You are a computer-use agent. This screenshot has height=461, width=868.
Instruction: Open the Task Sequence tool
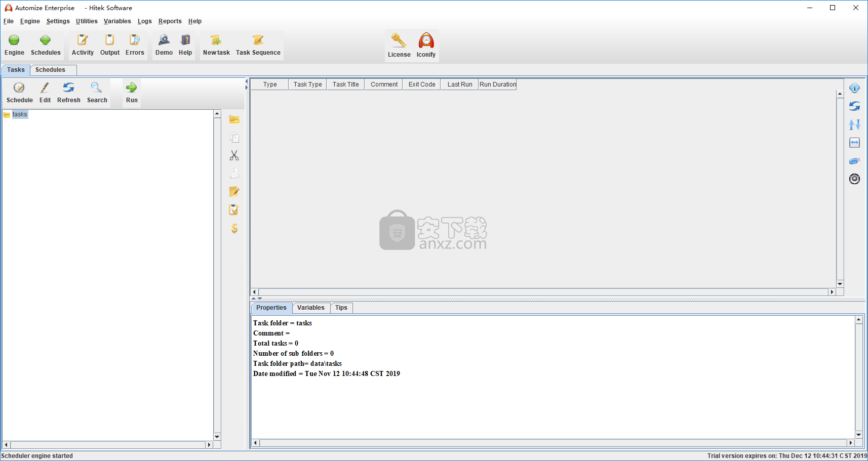[258, 45]
